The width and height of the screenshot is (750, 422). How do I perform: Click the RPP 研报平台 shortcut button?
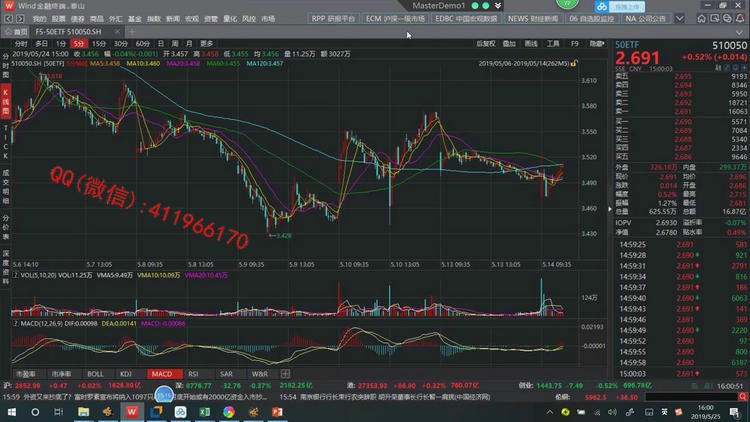333,18
